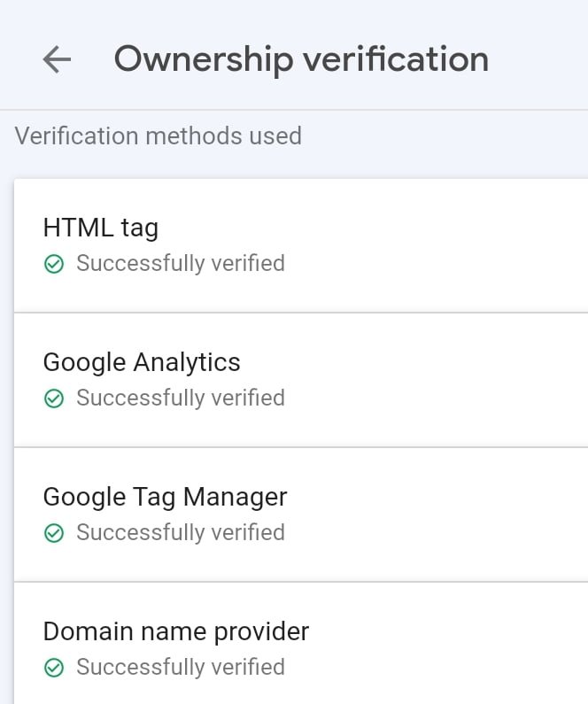Expand the Domain name provider method
Screen dimensions: 588x704
point(301,644)
